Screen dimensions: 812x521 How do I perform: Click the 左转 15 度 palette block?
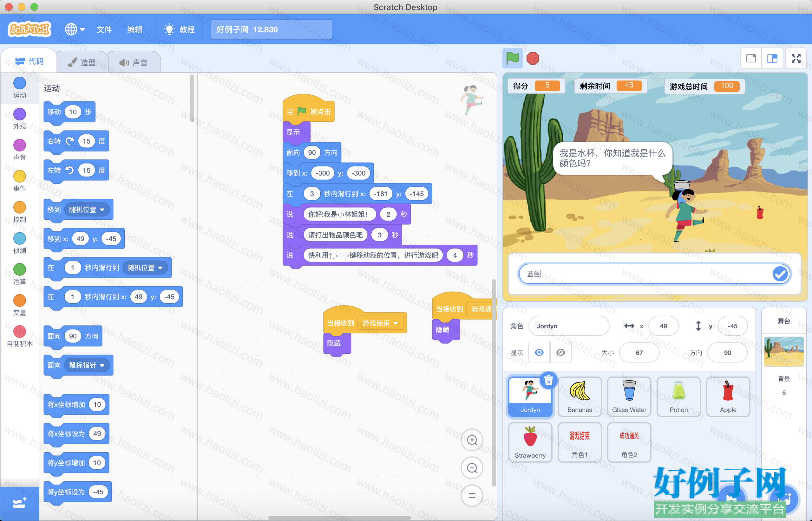click(x=76, y=170)
